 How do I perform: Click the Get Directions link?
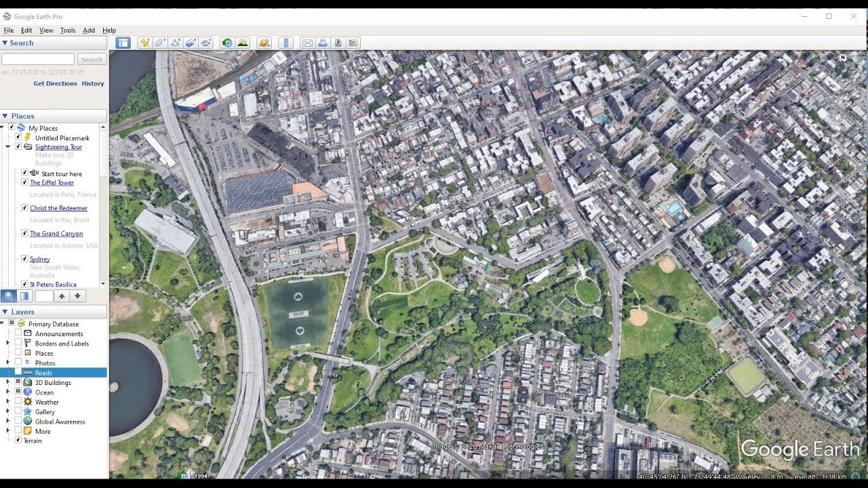point(55,83)
